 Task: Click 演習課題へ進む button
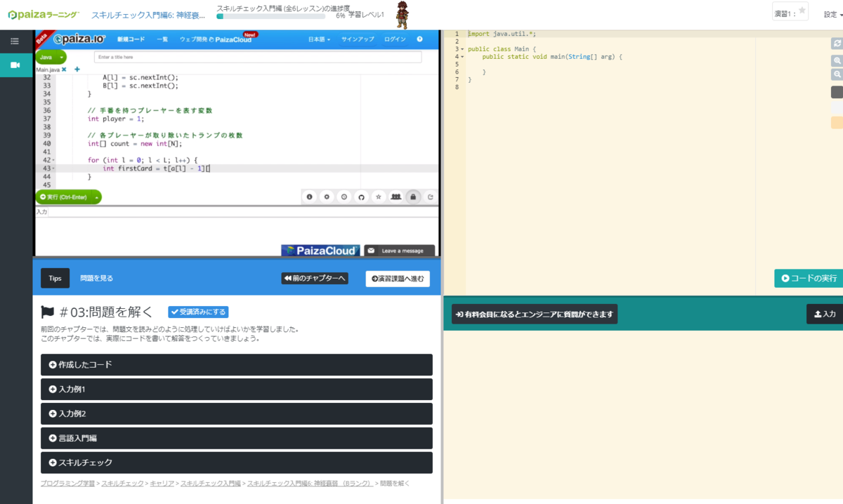[x=398, y=279]
